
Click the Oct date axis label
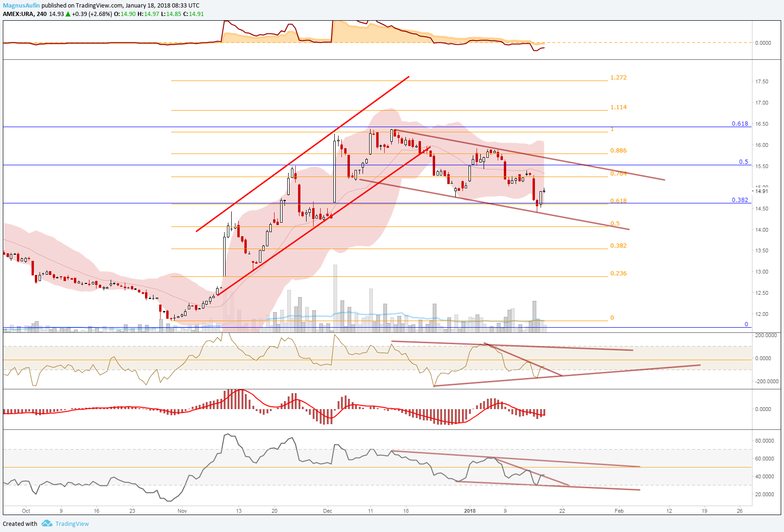pos(26,511)
